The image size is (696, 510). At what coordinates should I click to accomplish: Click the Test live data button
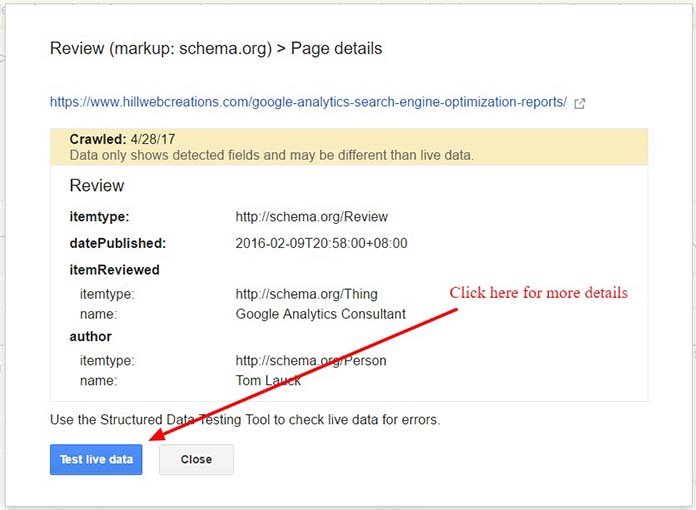pos(96,459)
